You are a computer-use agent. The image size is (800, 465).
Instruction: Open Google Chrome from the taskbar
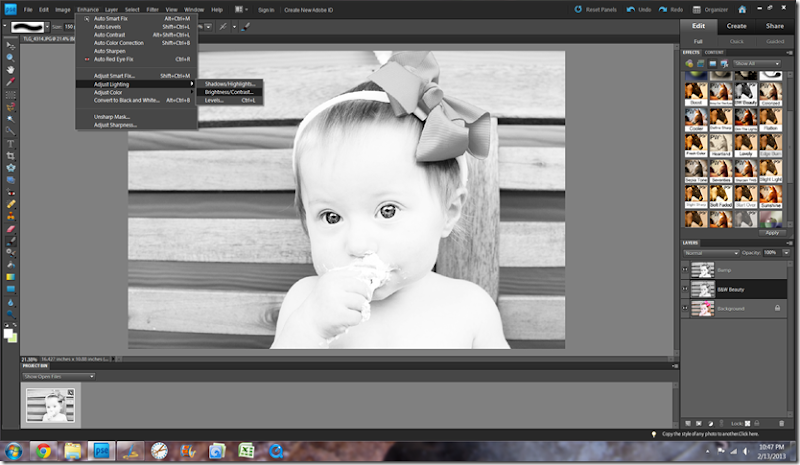click(44, 450)
